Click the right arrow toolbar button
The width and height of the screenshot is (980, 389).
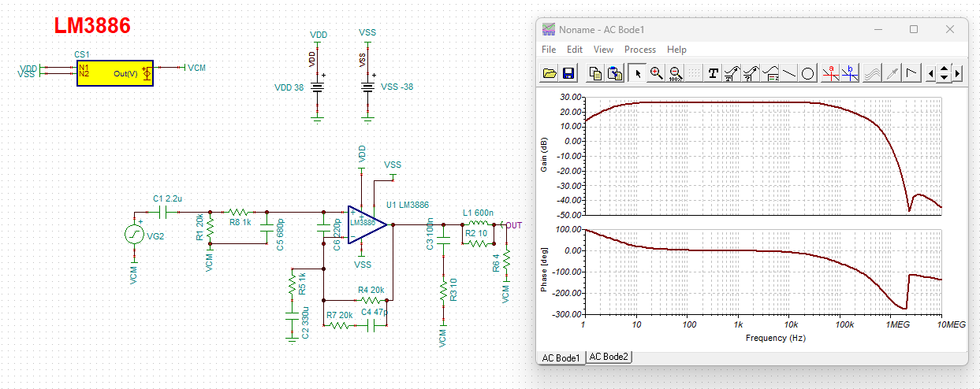coord(957,73)
